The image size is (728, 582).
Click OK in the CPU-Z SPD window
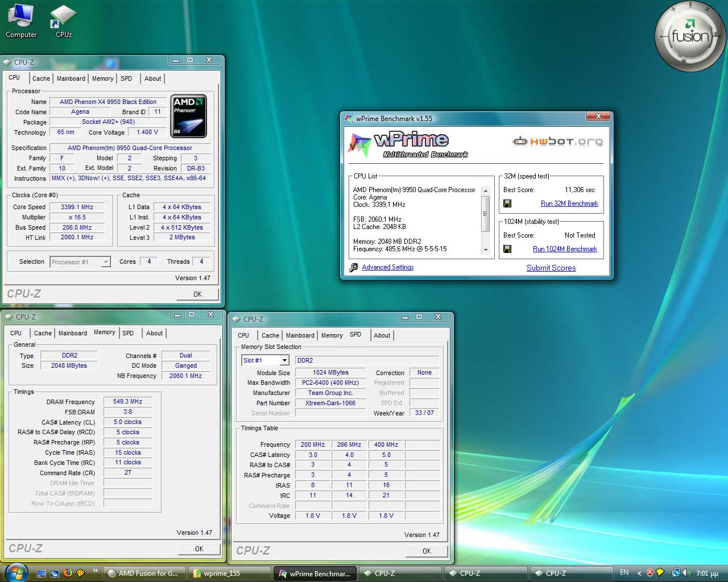(427, 551)
